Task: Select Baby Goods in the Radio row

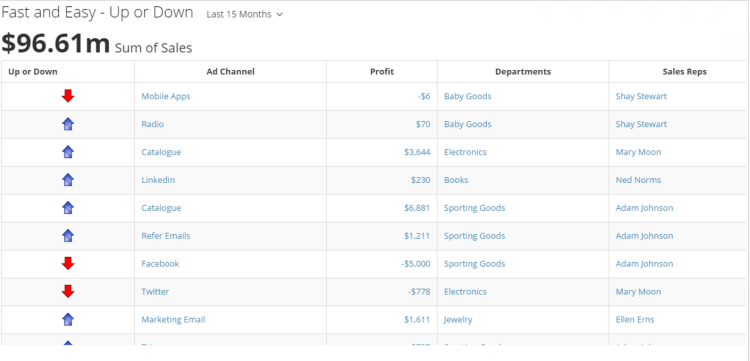Action: [x=467, y=124]
